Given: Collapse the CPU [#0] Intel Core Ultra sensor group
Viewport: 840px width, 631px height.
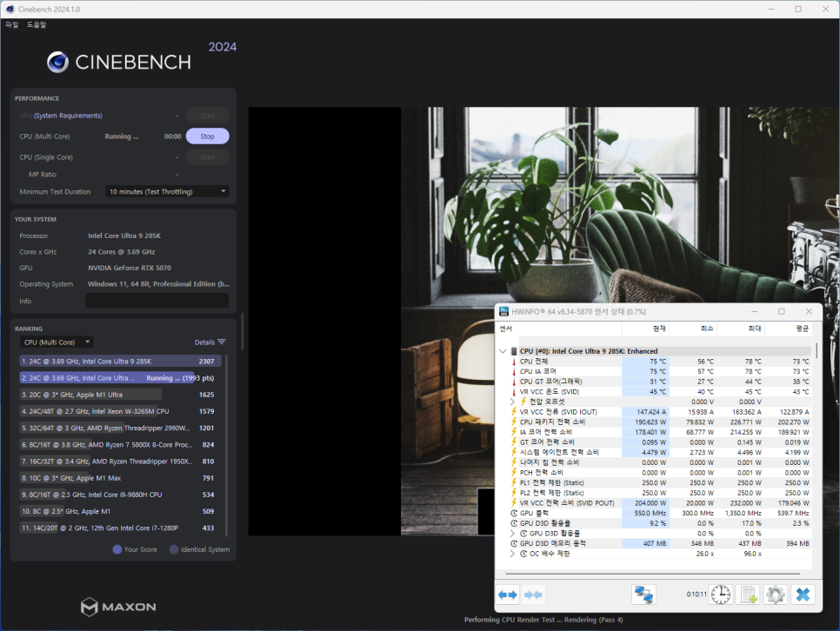Looking at the screenshot, I should click(502, 351).
